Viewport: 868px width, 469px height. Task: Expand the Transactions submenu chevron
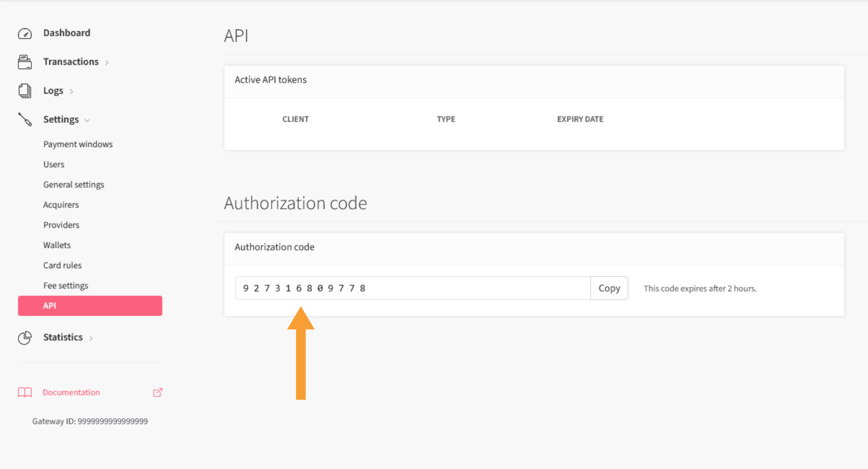(107, 63)
